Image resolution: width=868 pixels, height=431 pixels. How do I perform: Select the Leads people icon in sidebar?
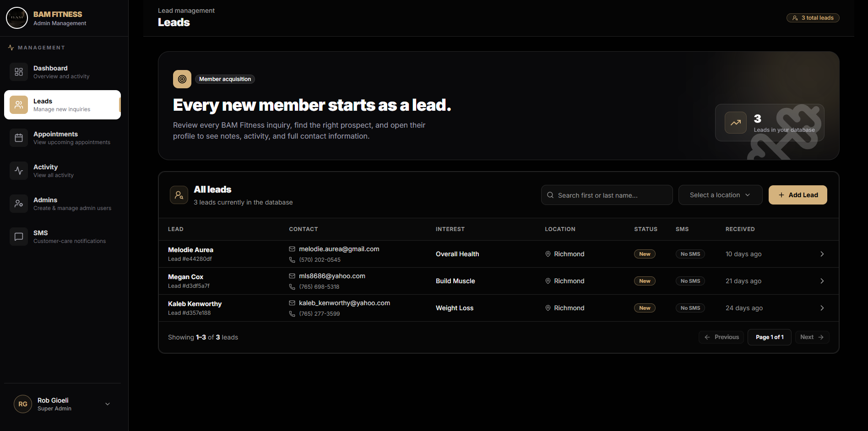pyautogui.click(x=19, y=105)
